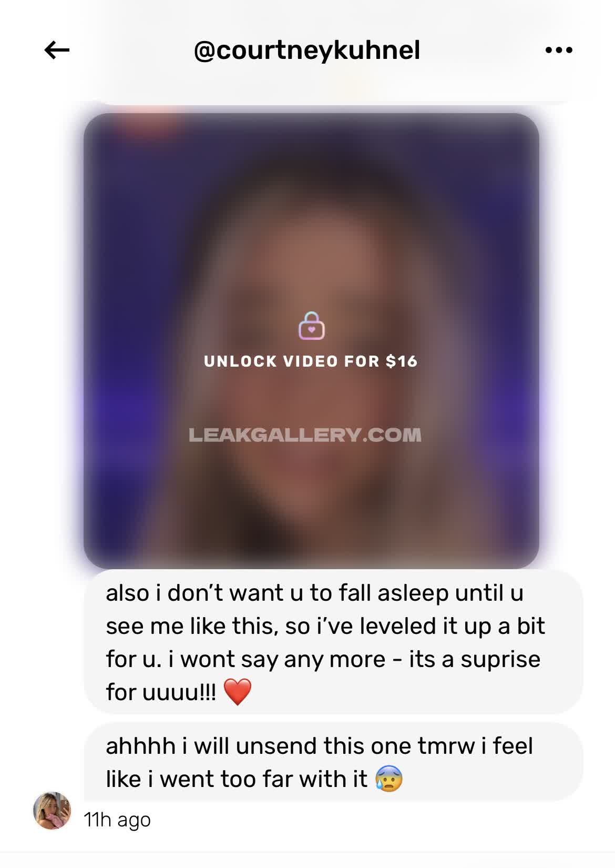The height and width of the screenshot is (868, 615).
Task: Go back using the left arrow
Action: pos(57,51)
